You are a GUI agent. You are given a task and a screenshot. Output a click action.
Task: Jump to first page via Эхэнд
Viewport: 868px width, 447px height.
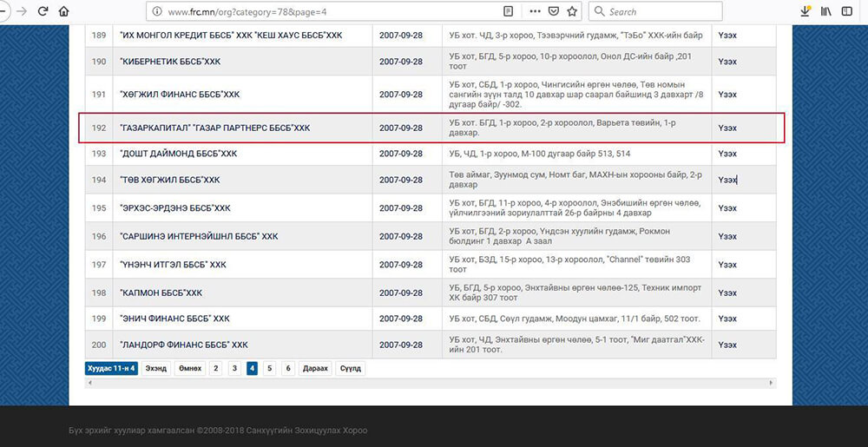(156, 368)
